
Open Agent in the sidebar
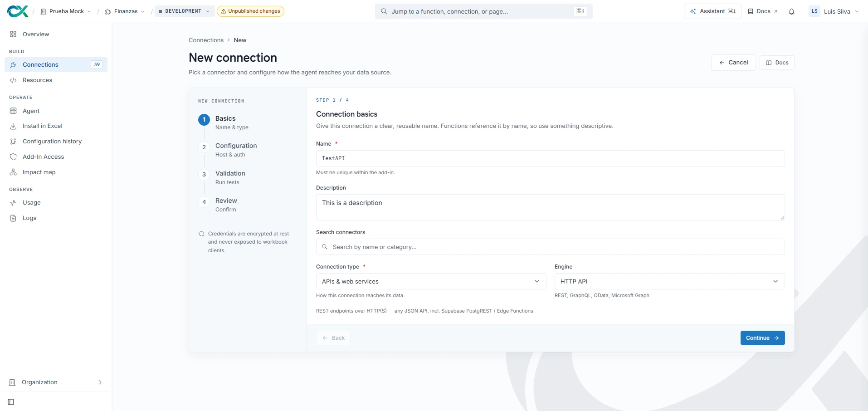tap(56, 111)
